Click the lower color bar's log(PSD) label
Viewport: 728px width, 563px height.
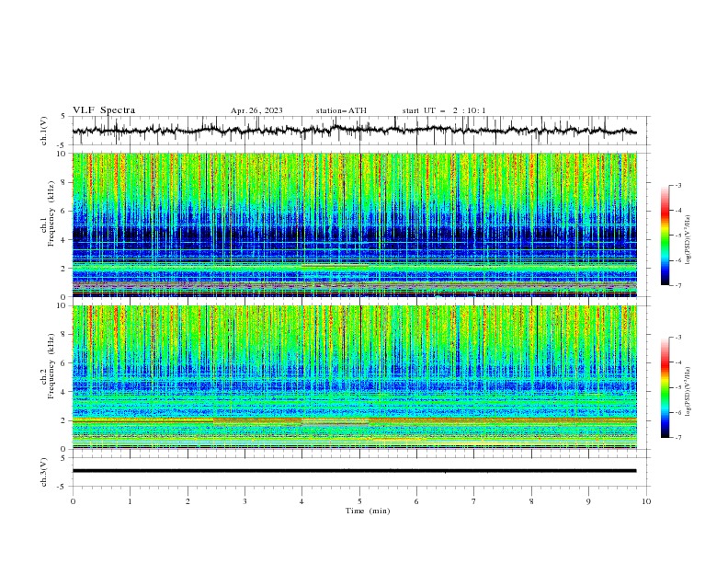688,392
